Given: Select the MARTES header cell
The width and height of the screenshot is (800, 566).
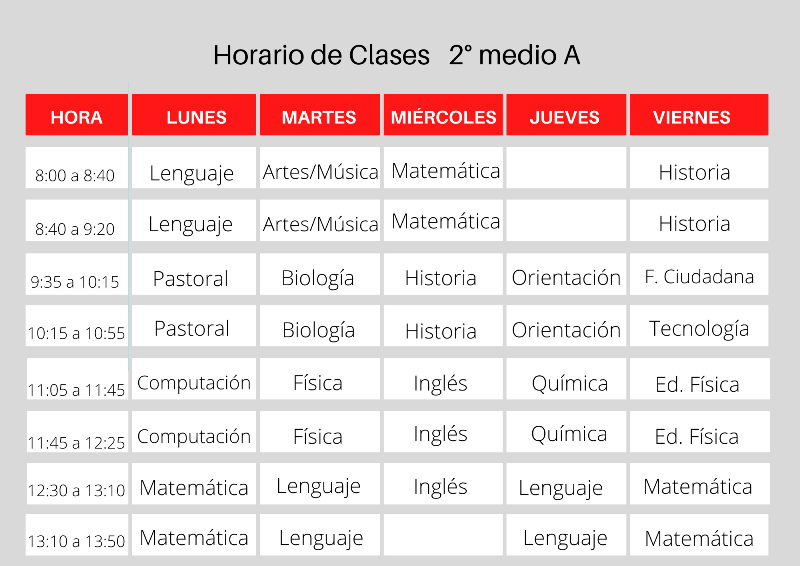Looking at the screenshot, I should pyautogui.click(x=319, y=116).
